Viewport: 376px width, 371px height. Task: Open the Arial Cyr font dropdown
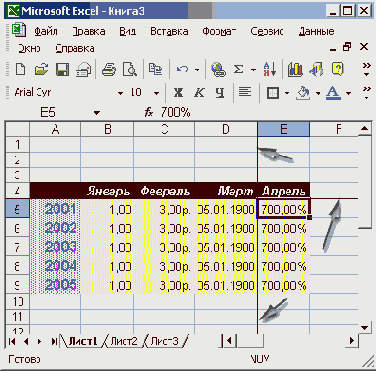click(120, 93)
